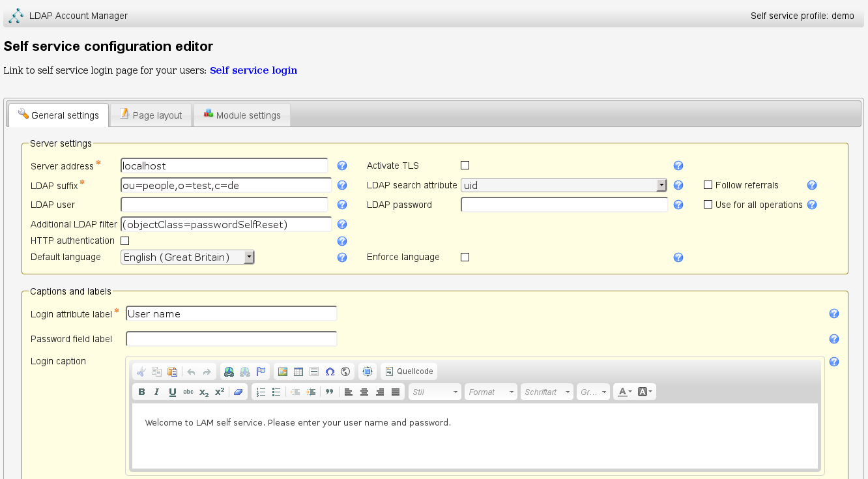
Task: Switch to the Page layout tab
Action: click(151, 115)
